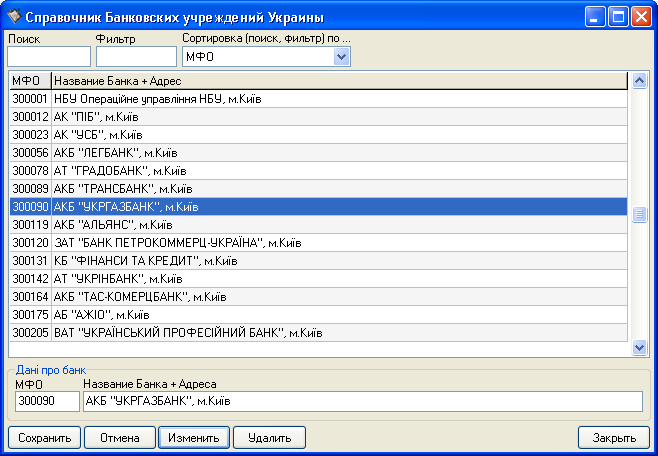
Task: Click the Удалить button
Action: point(269,438)
